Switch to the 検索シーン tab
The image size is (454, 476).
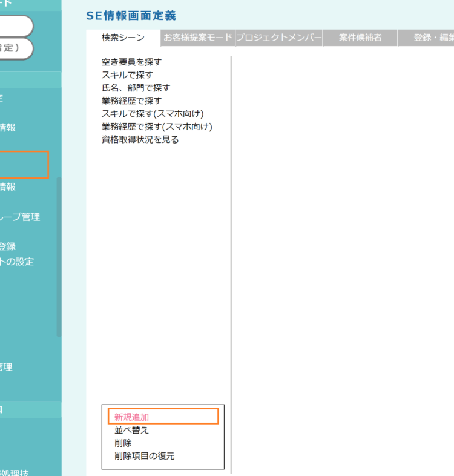(x=123, y=38)
